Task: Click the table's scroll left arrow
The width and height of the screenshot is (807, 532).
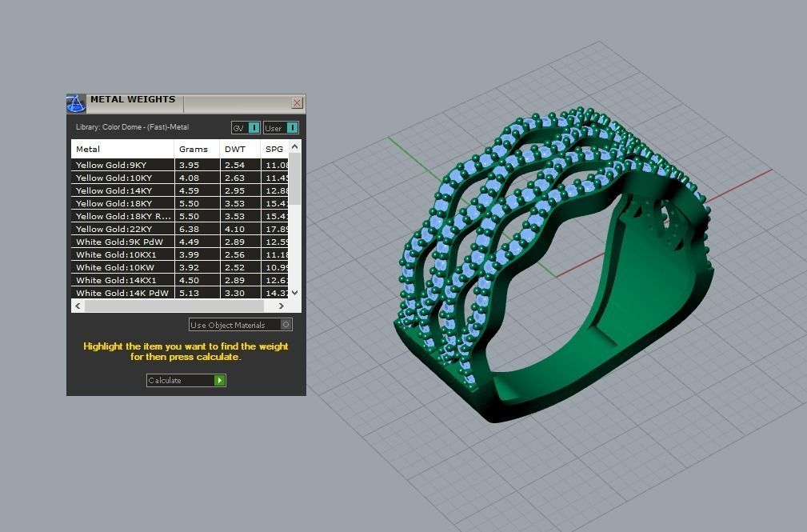Action: pyautogui.click(x=78, y=306)
